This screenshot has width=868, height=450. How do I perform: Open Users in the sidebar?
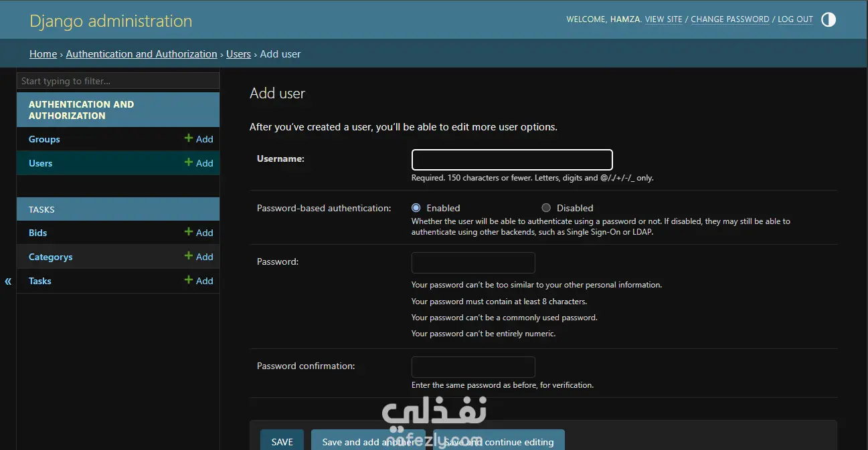40,163
